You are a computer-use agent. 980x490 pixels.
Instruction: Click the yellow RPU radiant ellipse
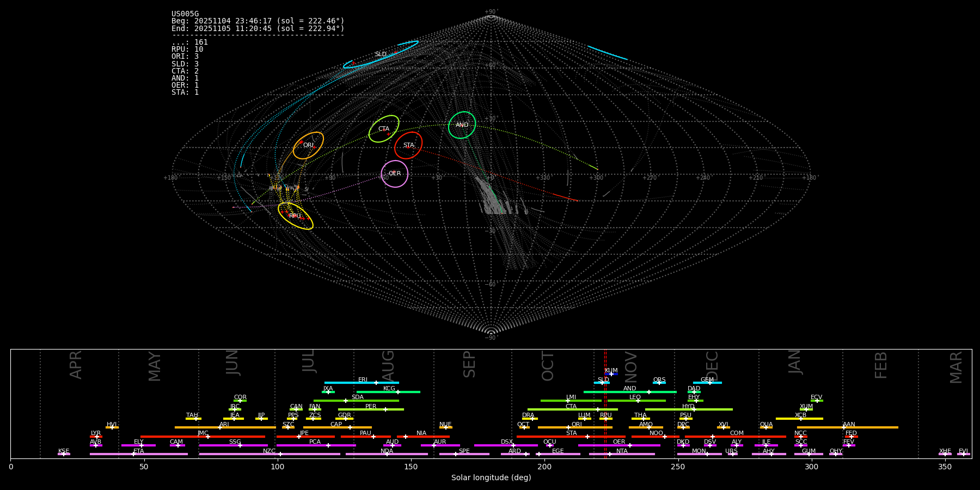295,216
